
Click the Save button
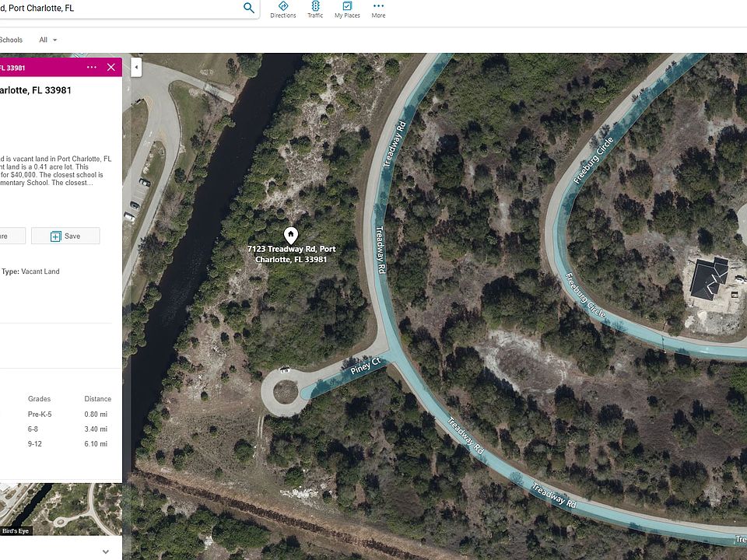click(x=65, y=236)
